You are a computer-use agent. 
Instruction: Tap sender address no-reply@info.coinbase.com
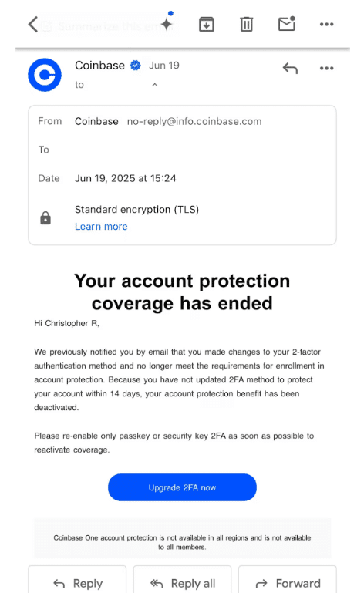pos(194,121)
